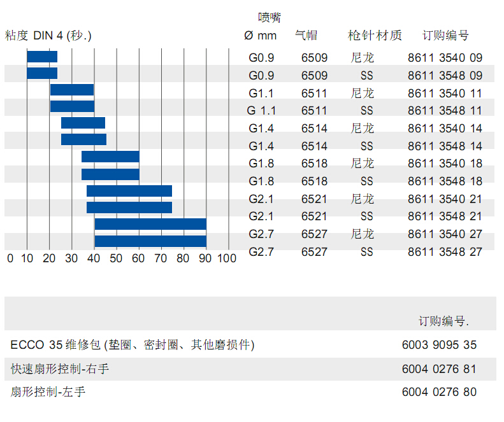Click SS in the 8611 3548 21 row
This screenshot has height=422, width=504.
click(367, 216)
